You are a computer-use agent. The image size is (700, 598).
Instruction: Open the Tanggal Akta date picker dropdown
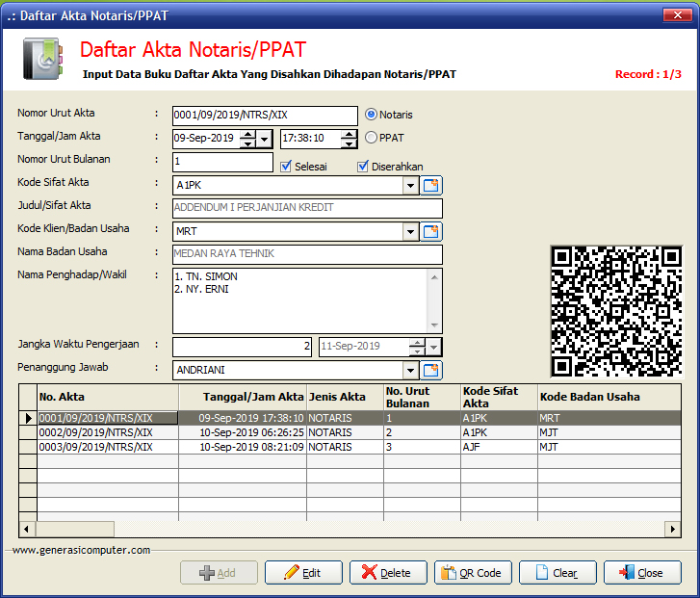tap(265, 139)
